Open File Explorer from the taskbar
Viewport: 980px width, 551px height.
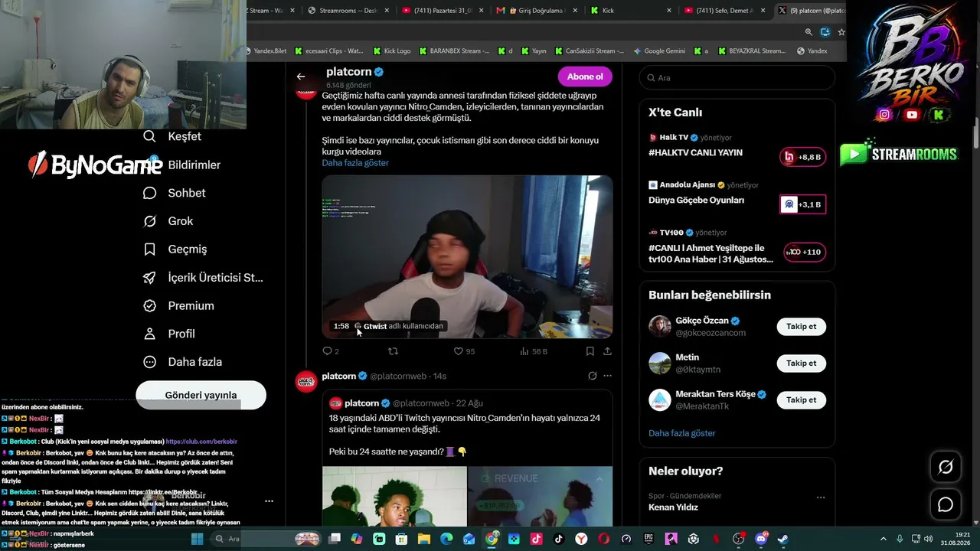coord(424,539)
